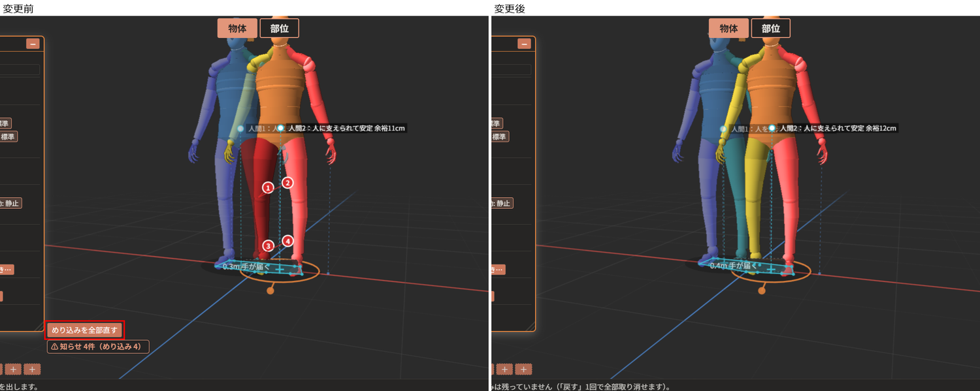Click the 人間2 余裕11cm stability label
The image size is (980, 391).
(346, 129)
